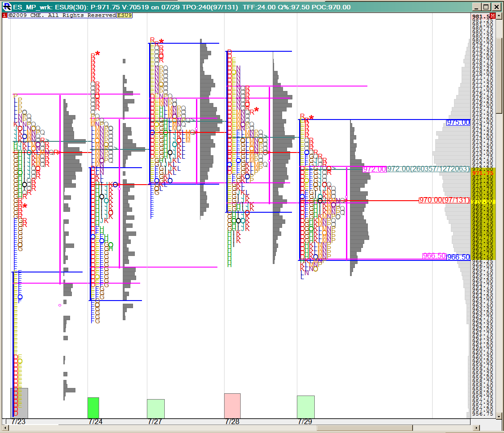The width and height of the screenshot is (504, 433).
Task: Select the red asterisk atop the 7/29 profile
Action: coord(311,118)
